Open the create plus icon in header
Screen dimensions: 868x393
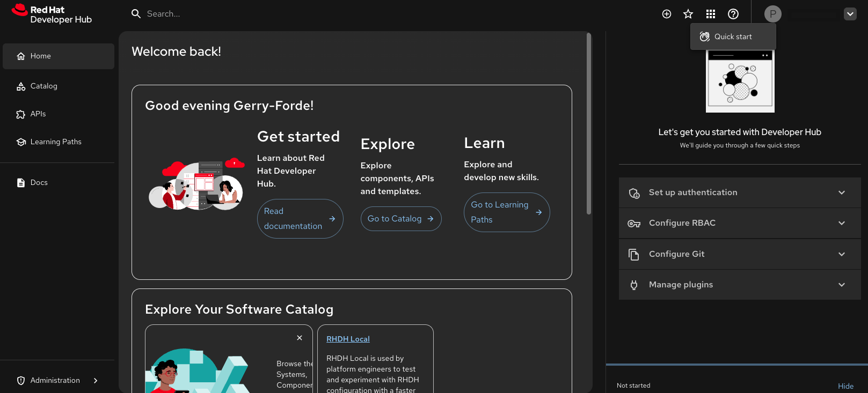(667, 14)
